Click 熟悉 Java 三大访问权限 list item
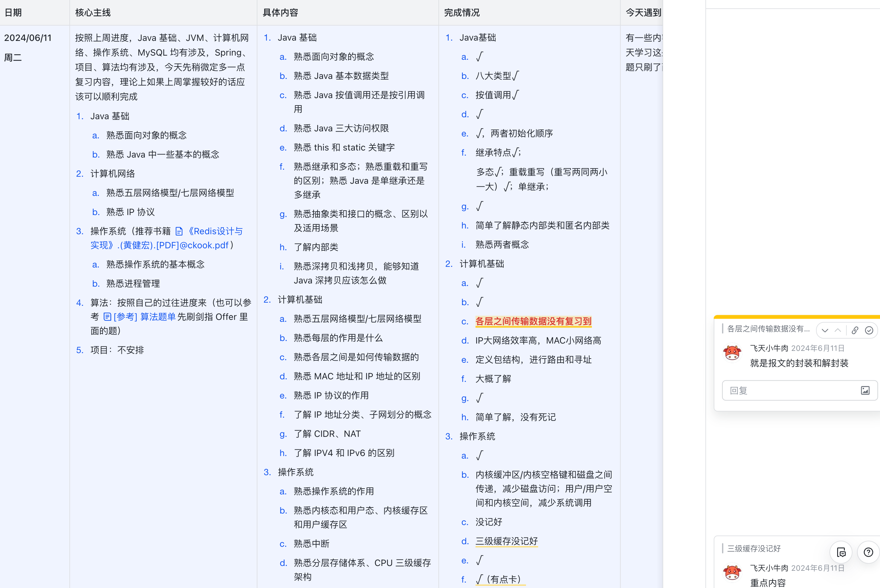The width and height of the screenshot is (880, 588). (x=341, y=128)
